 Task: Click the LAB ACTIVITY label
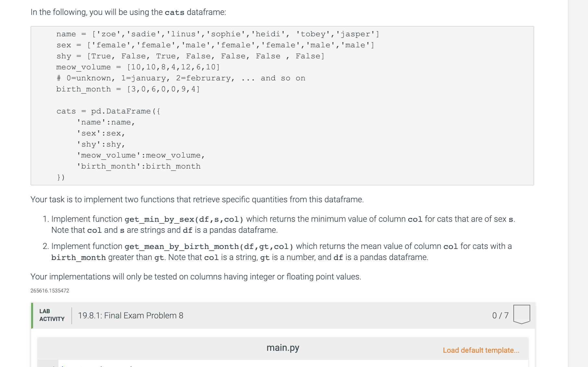[x=51, y=315]
